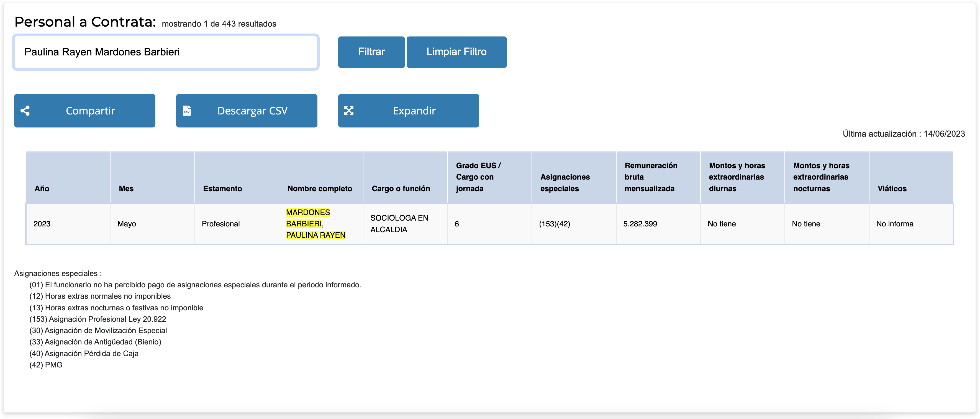Clear the filter with Limpiar Filtro
Viewport: 980px width, 419px height.
tap(456, 52)
